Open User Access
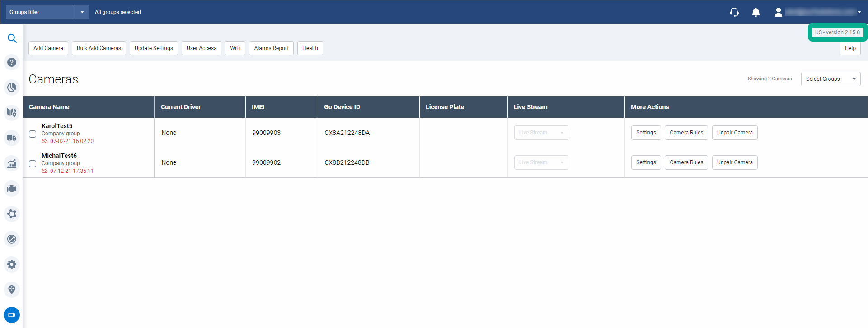The image size is (868, 328). pyautogui.click(x=202, y=48)
